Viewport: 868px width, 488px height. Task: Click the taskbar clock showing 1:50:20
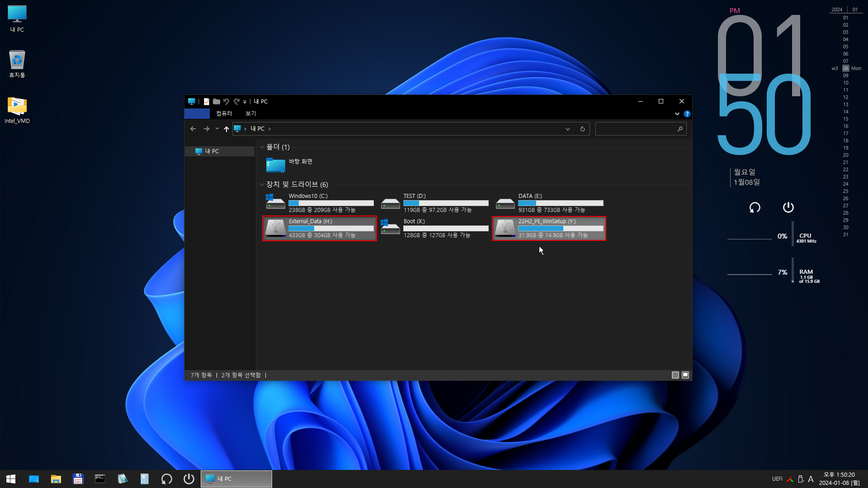coord(840,479)
